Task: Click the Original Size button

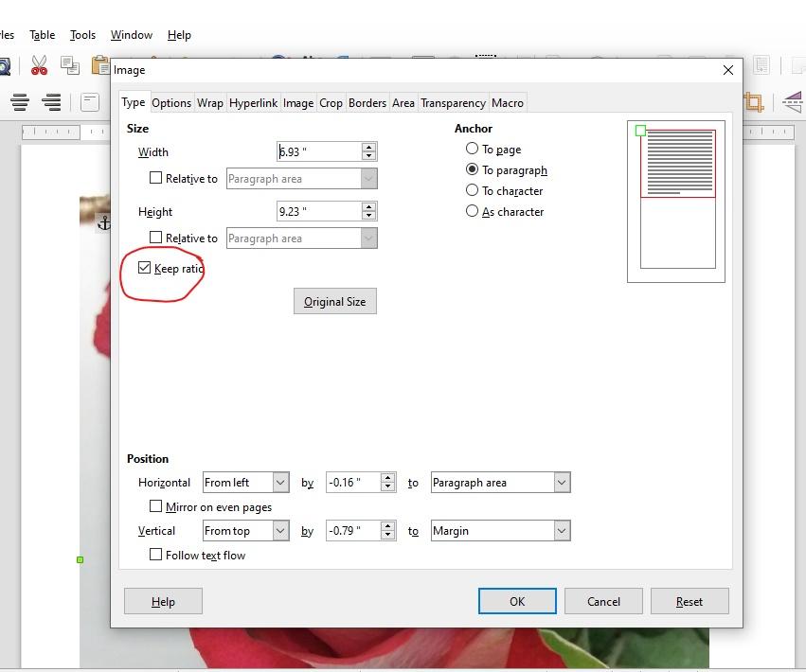Action: coord(334,301)
